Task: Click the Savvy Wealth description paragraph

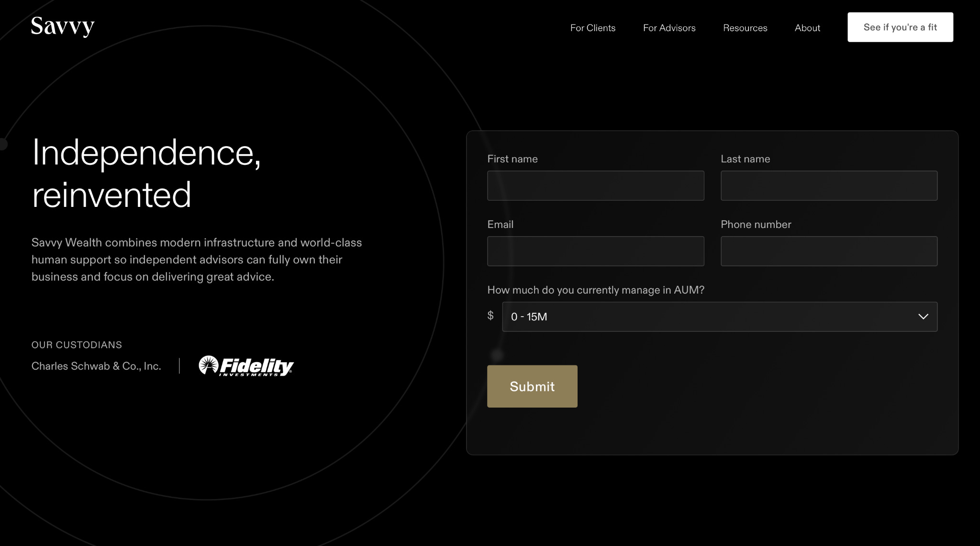Action: click(x=196, y=260)
